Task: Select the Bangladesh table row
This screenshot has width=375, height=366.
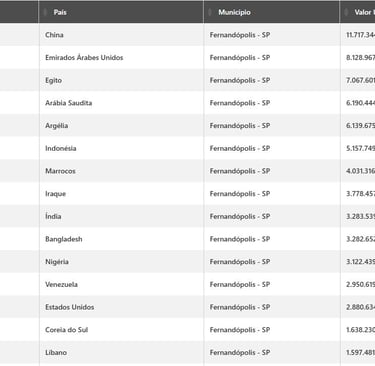Action: click(x=187, y=239)
